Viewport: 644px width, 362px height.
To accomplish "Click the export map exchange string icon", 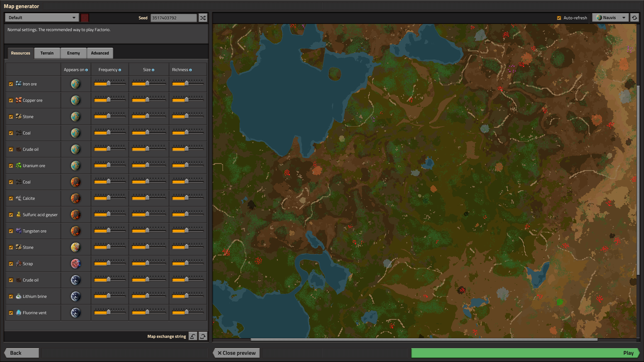I will 203,336.
